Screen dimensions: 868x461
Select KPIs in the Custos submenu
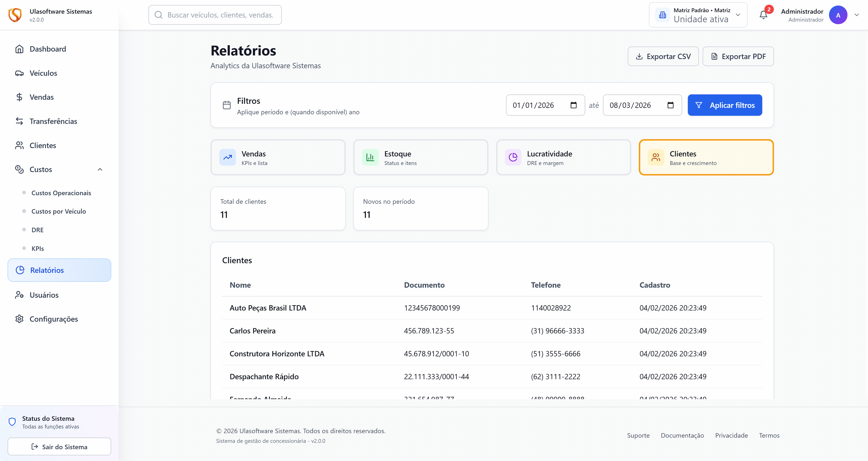pyautogui.click(x=38, y=248)
